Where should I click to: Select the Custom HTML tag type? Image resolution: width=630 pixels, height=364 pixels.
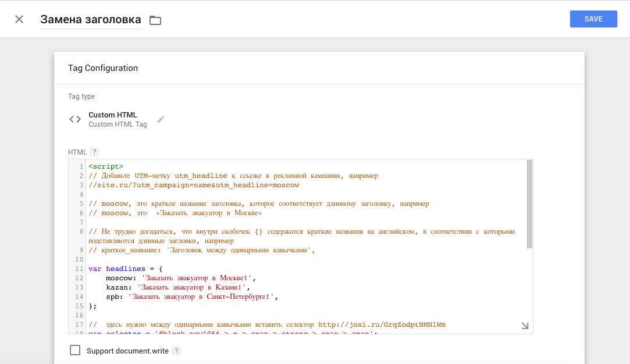click(x=113, y=115)
